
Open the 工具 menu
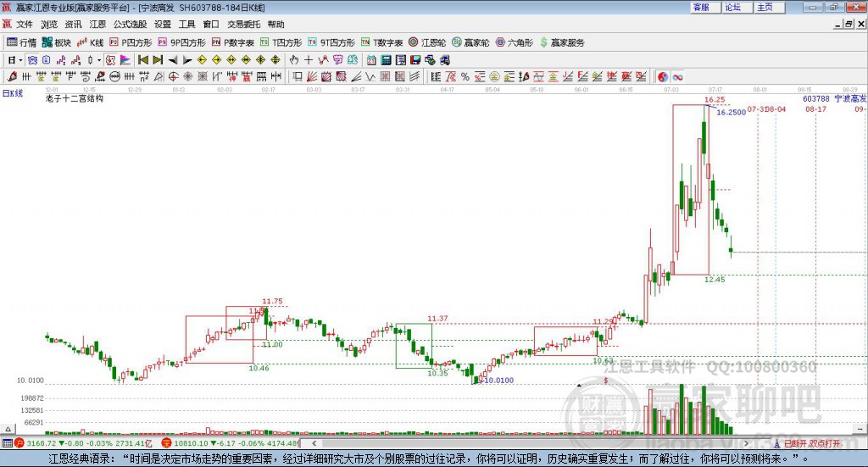[186, 25]
